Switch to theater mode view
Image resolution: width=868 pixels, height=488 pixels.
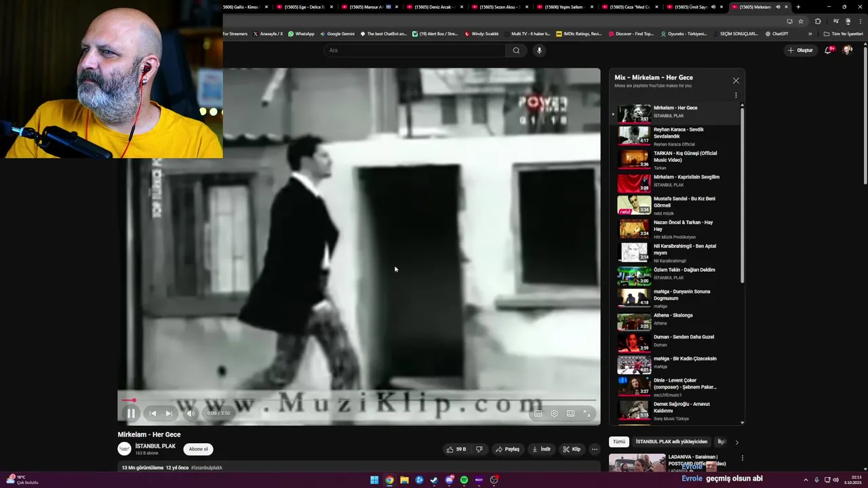point(570,413)
